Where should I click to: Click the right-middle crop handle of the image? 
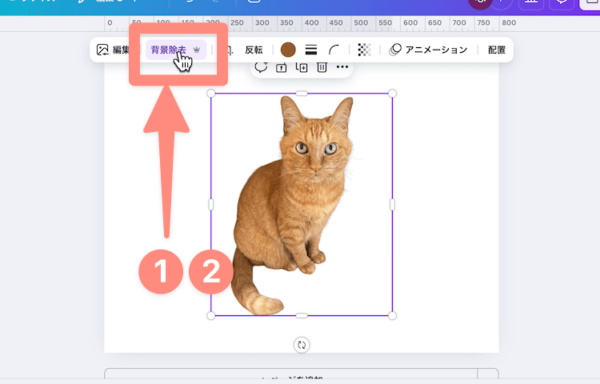click(x=392, y=205)
